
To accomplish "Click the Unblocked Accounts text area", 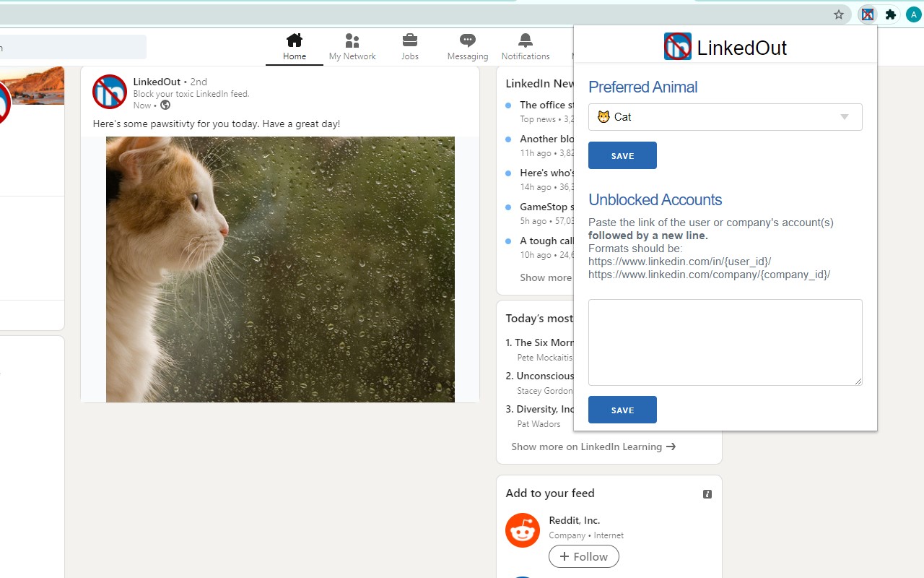I will [x=725, y=342].
